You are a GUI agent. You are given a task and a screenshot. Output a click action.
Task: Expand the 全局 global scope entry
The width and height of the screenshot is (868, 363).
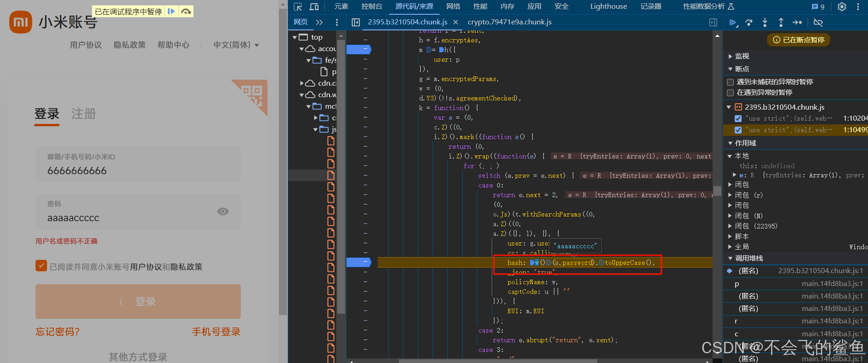pyautogui.click(x=731, y=247)
